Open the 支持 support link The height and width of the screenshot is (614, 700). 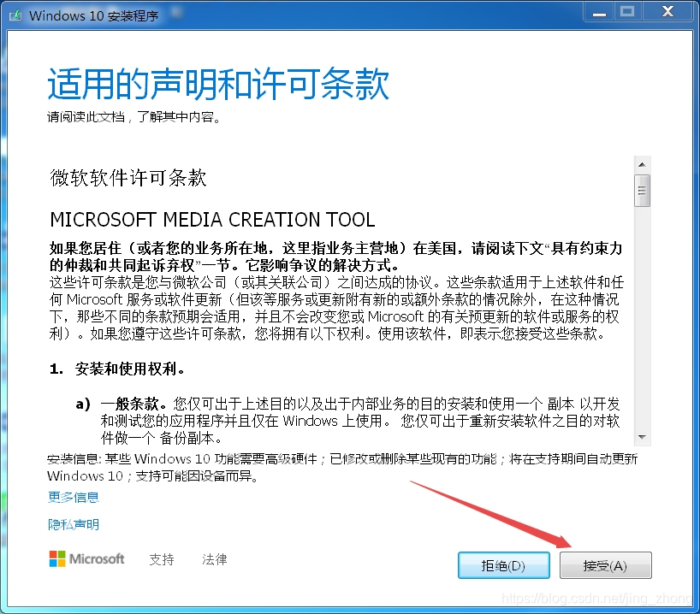161,559
